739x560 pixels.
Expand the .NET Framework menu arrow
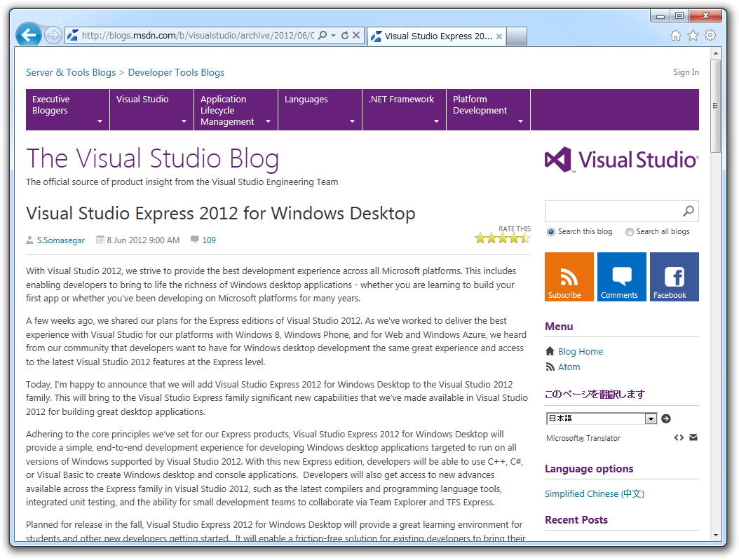coord(435,121)
